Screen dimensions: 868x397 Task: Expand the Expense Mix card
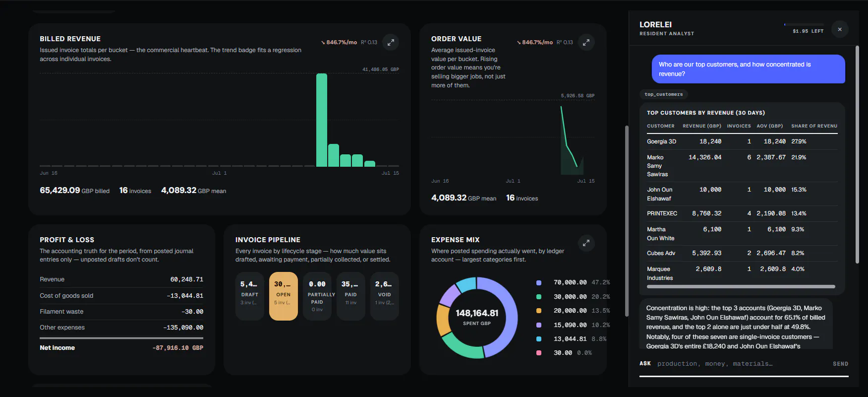pyautogui.click(x=586, y=243)
